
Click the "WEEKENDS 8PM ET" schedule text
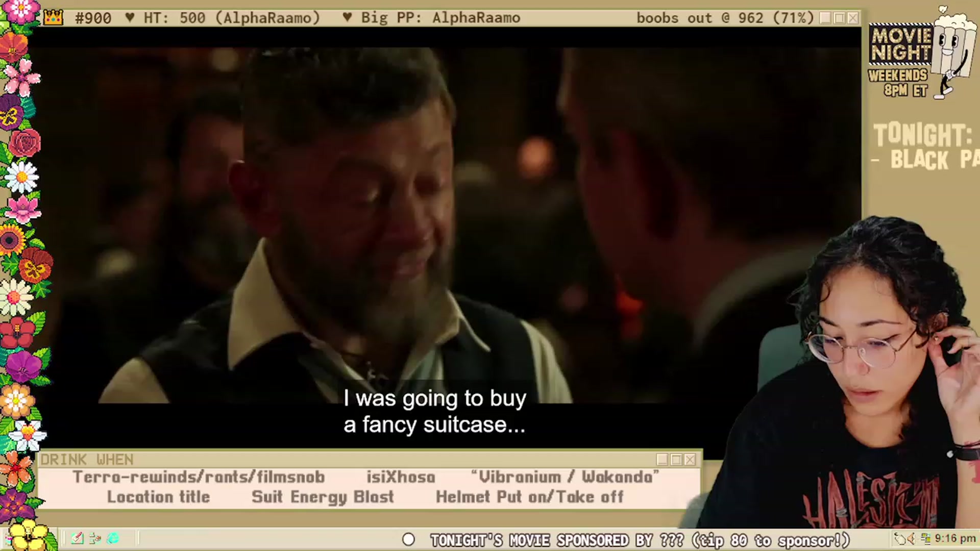tap(898, 83)
